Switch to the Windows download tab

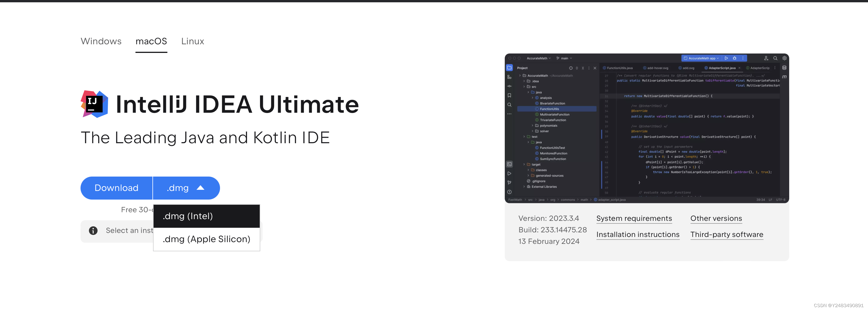point(101,41)
